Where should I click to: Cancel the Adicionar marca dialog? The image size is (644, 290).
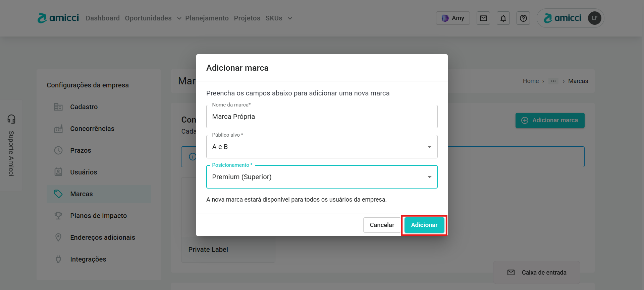tap(382, 225)
